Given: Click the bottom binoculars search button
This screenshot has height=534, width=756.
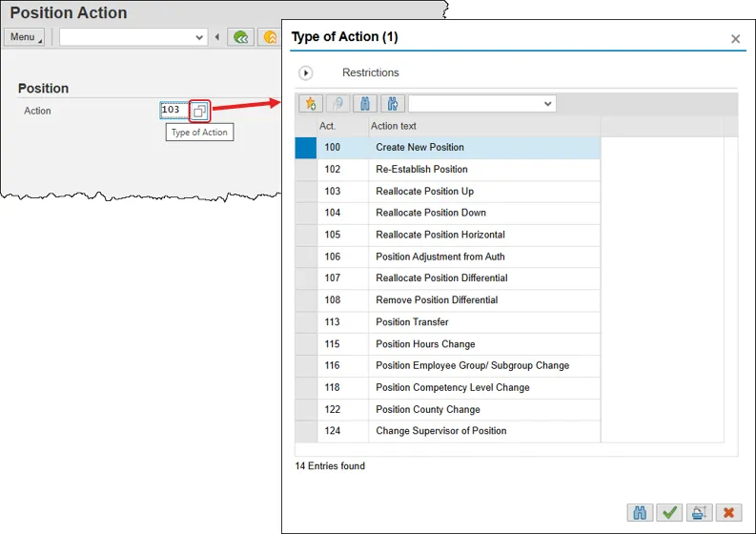Looking at the screenshot, I should point(640,512).
